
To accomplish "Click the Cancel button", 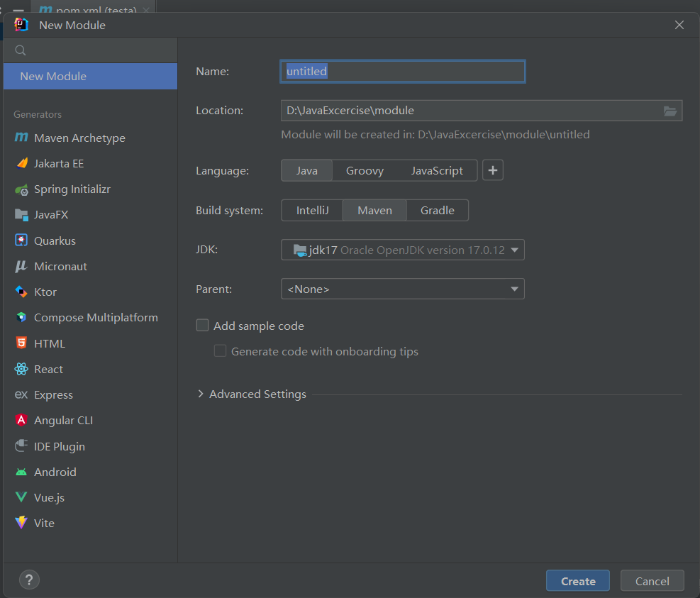I will coord(652,581).
